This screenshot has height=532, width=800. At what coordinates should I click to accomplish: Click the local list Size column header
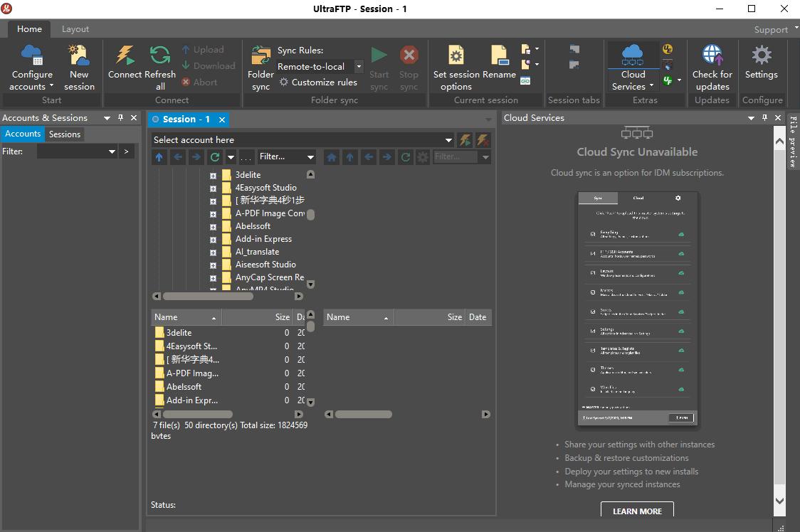point(258,317)
